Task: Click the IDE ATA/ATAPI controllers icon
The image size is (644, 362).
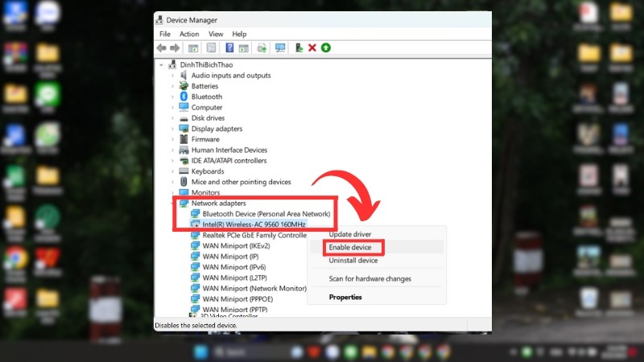Action: 184,160
